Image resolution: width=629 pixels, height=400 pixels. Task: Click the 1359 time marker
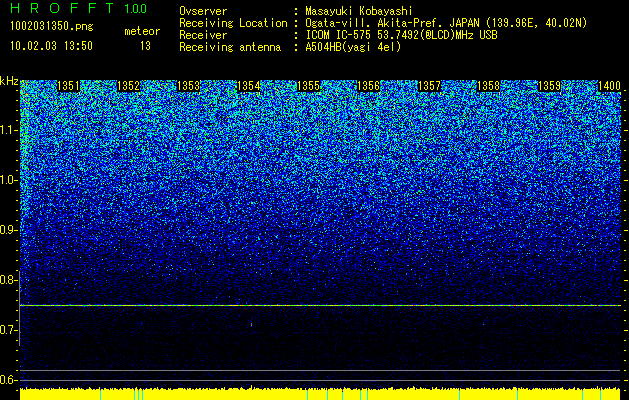(549, 86)
